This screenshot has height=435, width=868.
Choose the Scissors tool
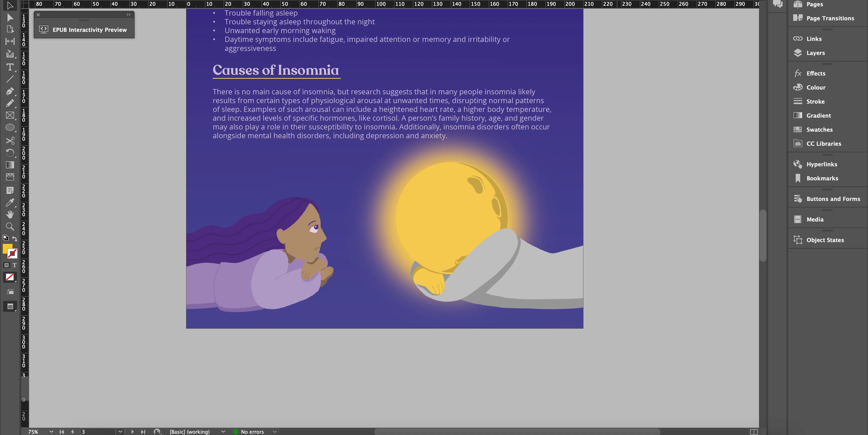tap(10, 140)
